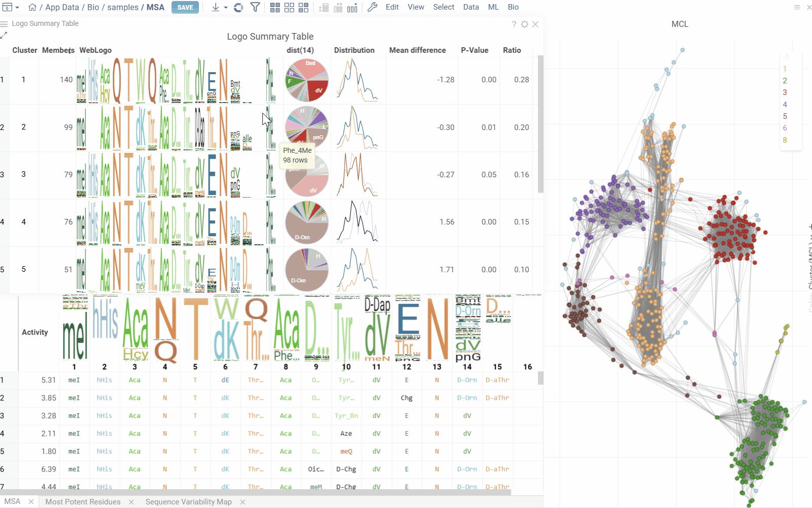Open Logo Summary Table settings gear
The height and width of the screenshot is (508, 812).
pyautogui.click(x=525, y=24)
